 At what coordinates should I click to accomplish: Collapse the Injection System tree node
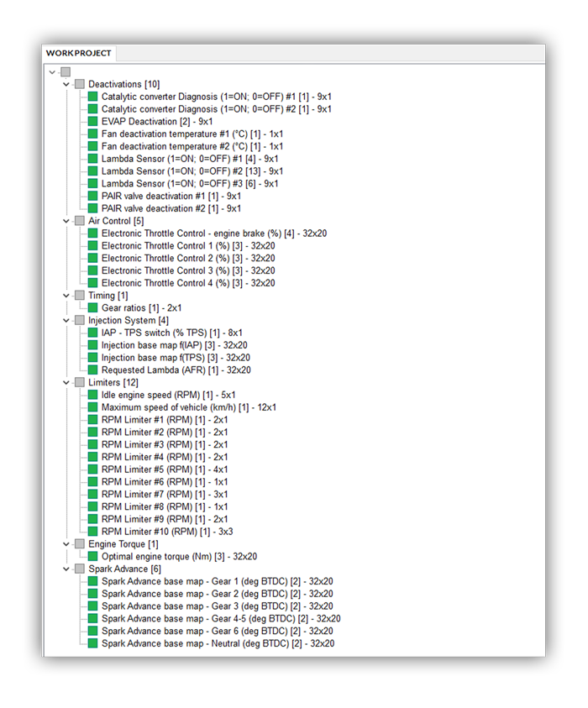click(x=66, y=321)
